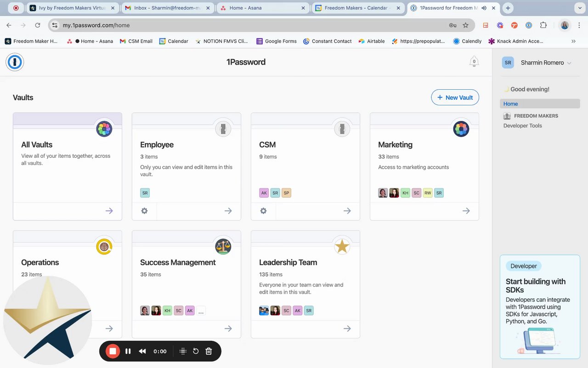This screenshot has width=588, height=368.
Task: Stop the screen recording
Action: tap(113, 351)
